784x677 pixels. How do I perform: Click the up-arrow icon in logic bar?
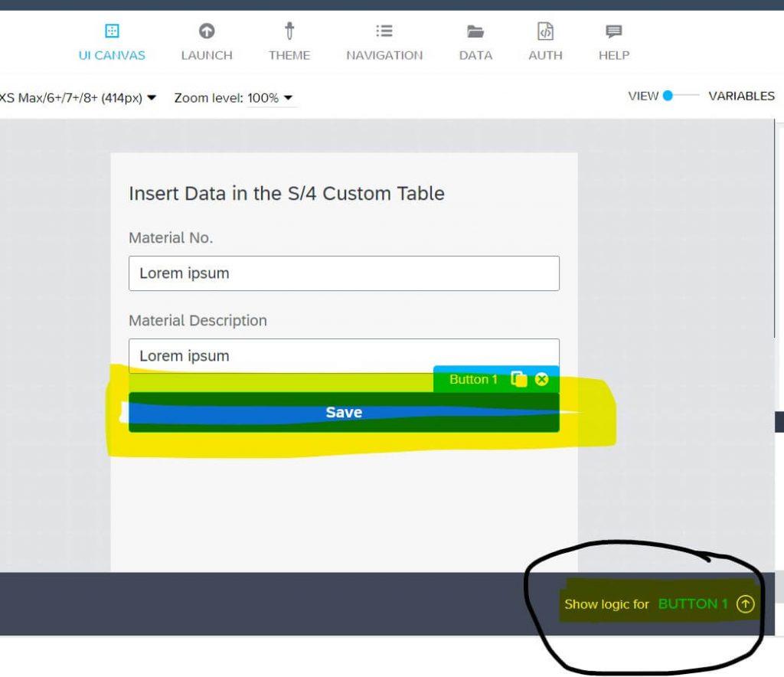(745, 604)
